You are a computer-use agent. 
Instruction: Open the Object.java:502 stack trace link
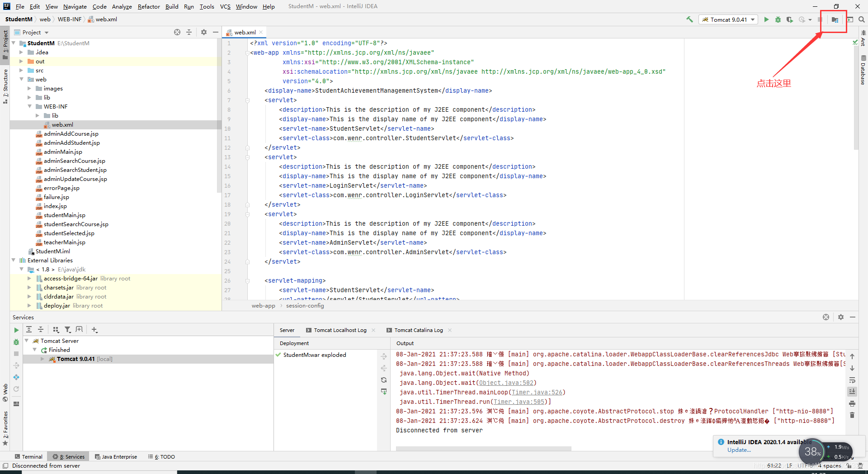click(x=506, y=383)
